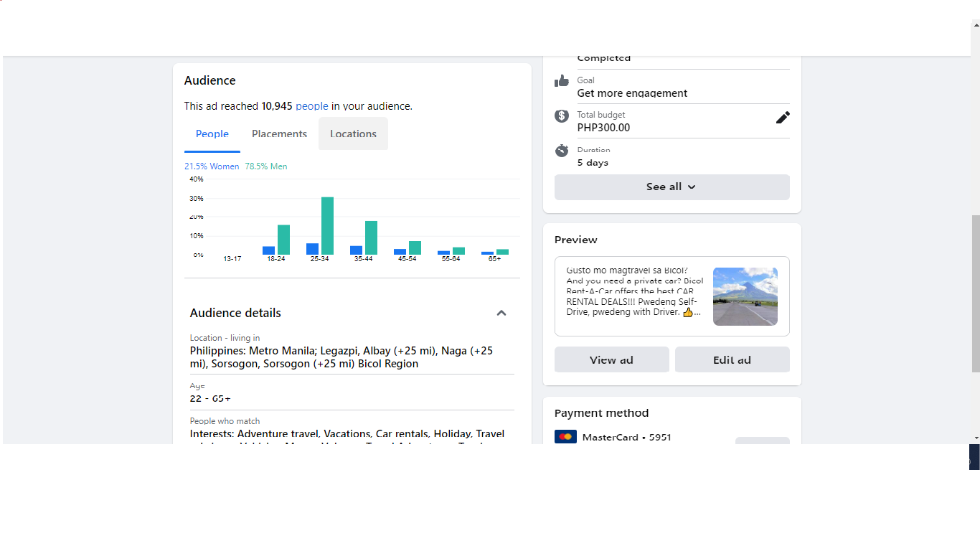The height and width of the screenshot is (551, 980).
Task: Open the Placements tab
Action: pyautogui.click(x=279, y=134)
